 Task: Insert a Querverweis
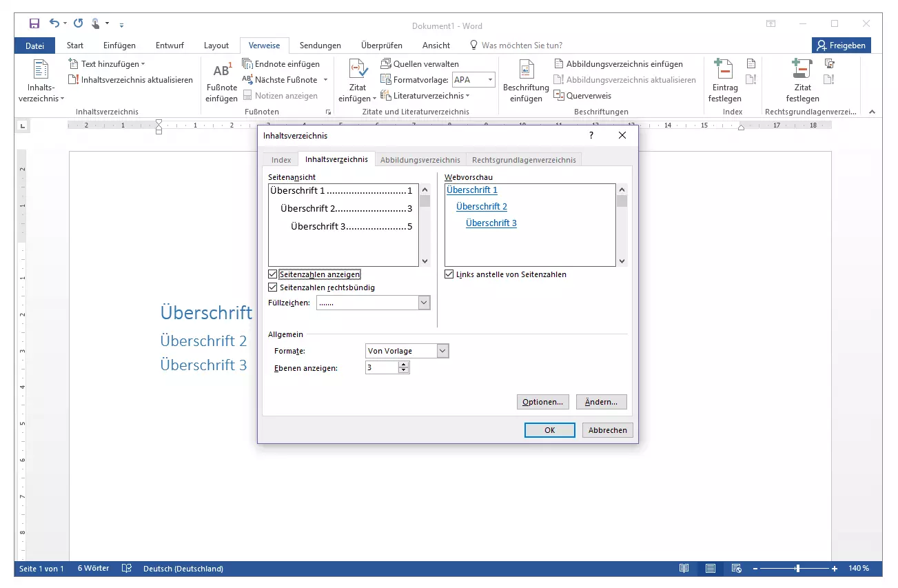(582, 96)
